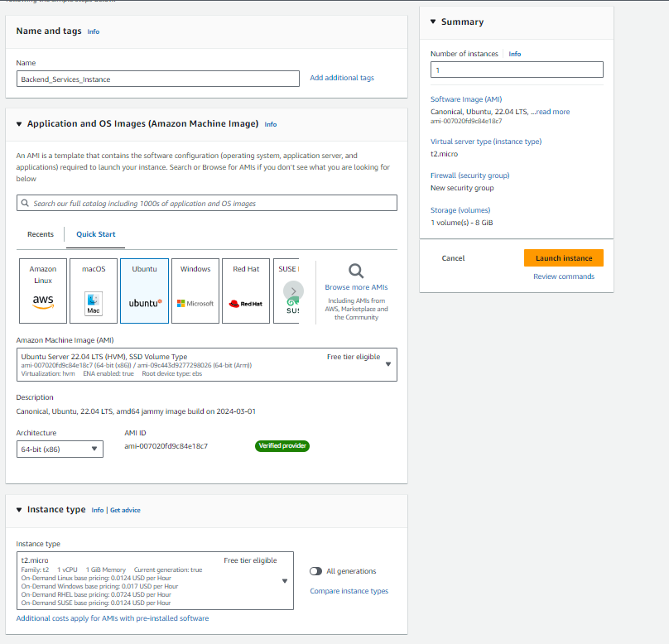Click Storage (volumes) summary link
Image resolution: width=669 pixels, height=644 pixels.
click(x=460, y=210)
